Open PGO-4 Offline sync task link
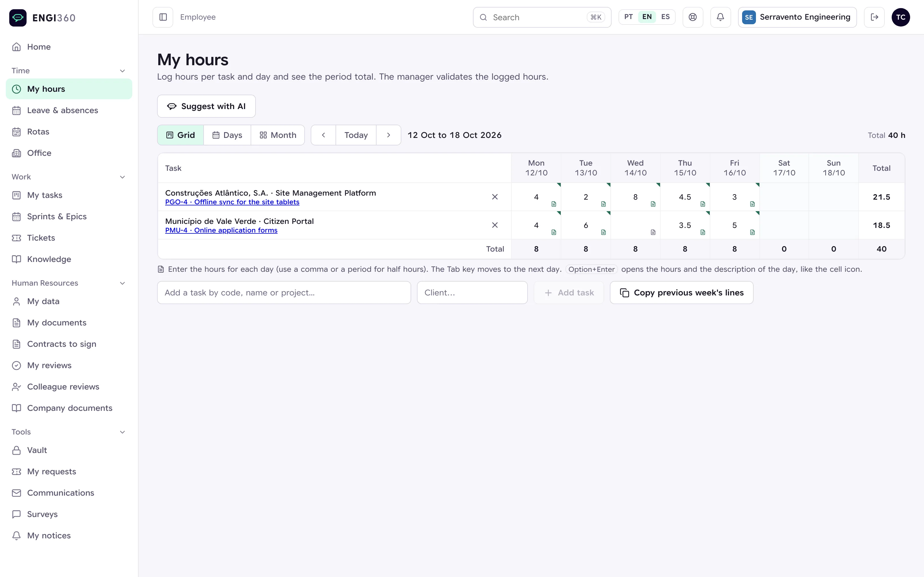 coord(232,202)
